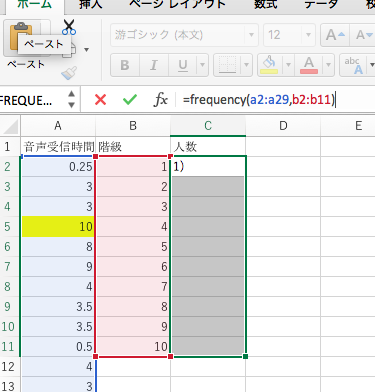The height and width of the screenshot is (392, 375).
Task: Click the Select All corner triangle
Action: point(10,126)
